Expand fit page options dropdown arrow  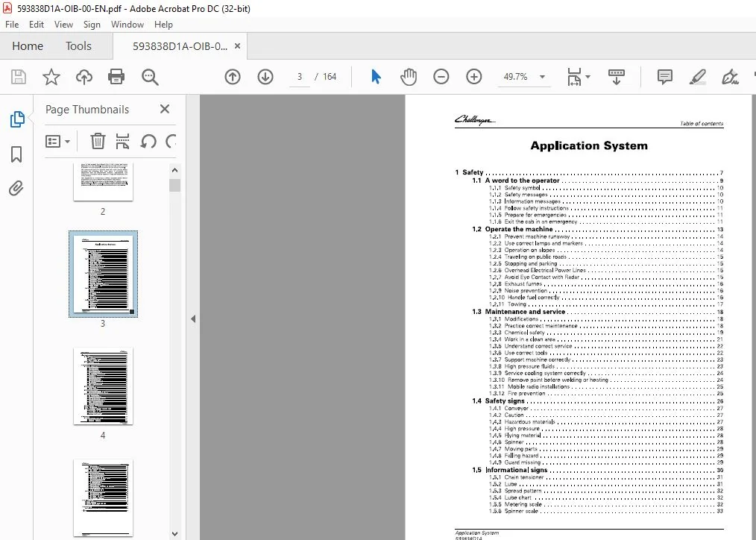[588, 77]
